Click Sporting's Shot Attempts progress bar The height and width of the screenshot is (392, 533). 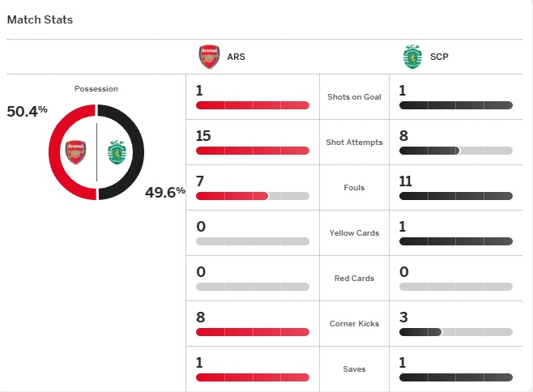455,151
